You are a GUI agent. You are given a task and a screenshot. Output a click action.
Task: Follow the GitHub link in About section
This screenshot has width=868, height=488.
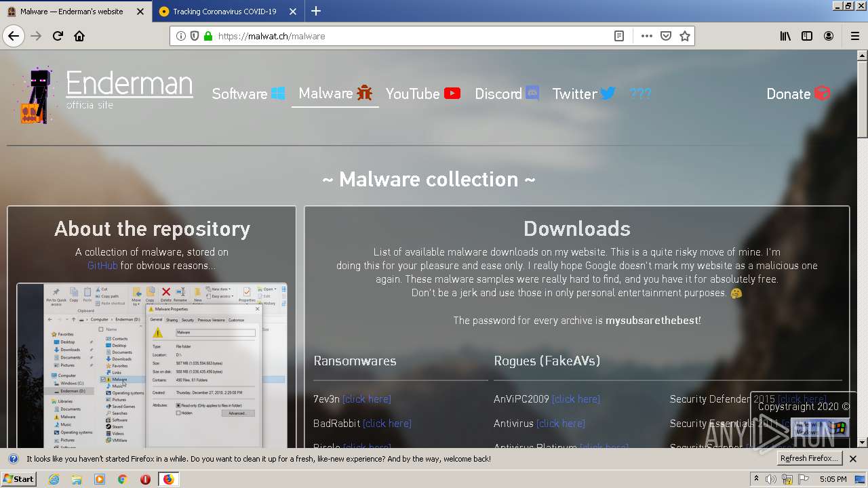(x=102, y=266)
